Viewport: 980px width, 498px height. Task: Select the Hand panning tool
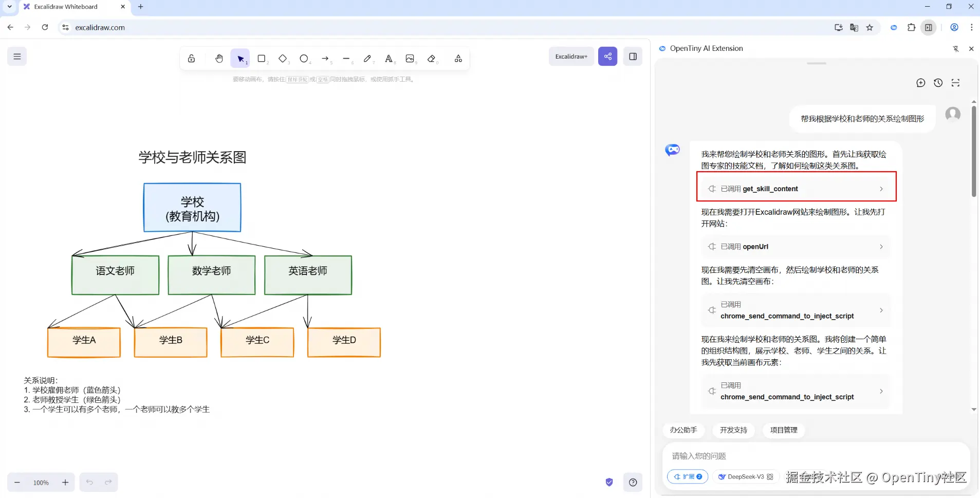219,59
